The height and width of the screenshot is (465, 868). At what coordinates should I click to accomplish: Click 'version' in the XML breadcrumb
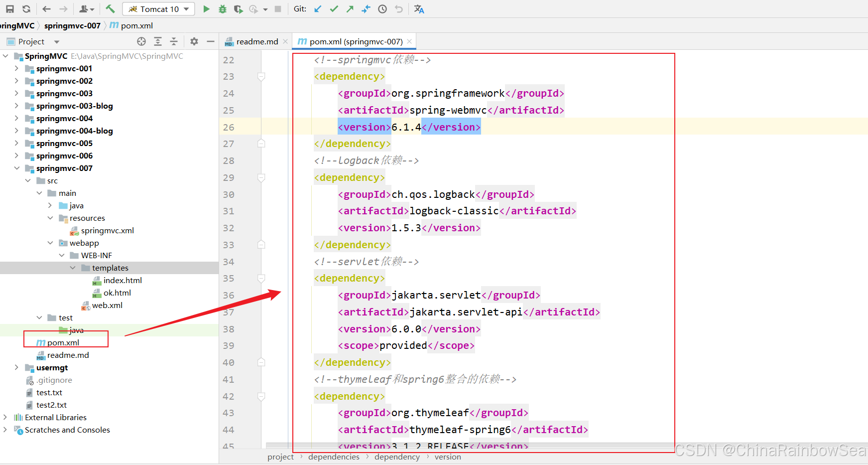click(x=448, y=457)
